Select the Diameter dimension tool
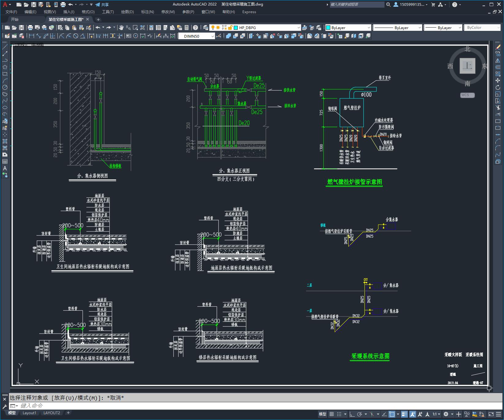The image size is (504, 420). click(x=76, y=36)
